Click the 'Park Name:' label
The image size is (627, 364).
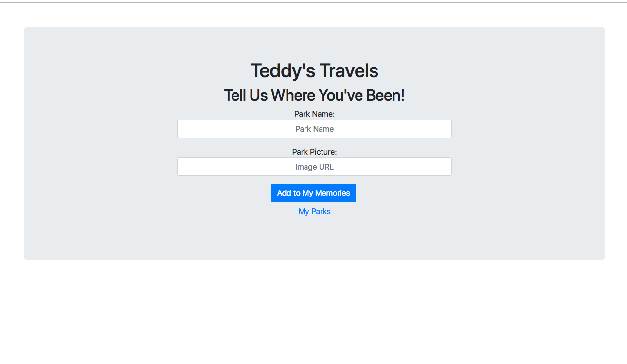(x=314, y=114)
